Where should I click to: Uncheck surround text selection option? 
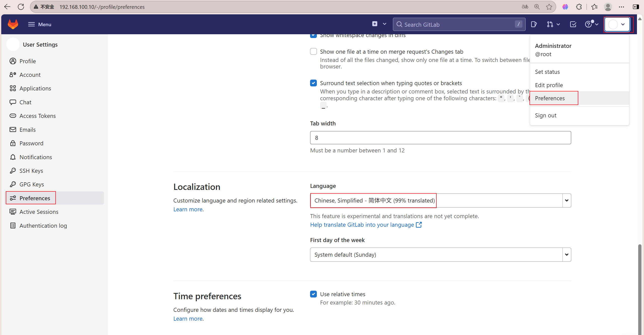tap(313, 83)
